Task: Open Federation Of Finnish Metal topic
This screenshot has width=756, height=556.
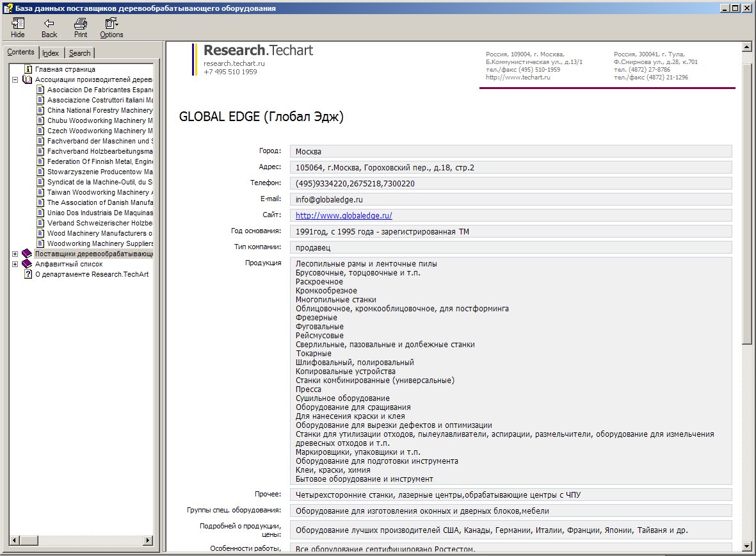Action: pyautogui.click(x=100, y=161)
